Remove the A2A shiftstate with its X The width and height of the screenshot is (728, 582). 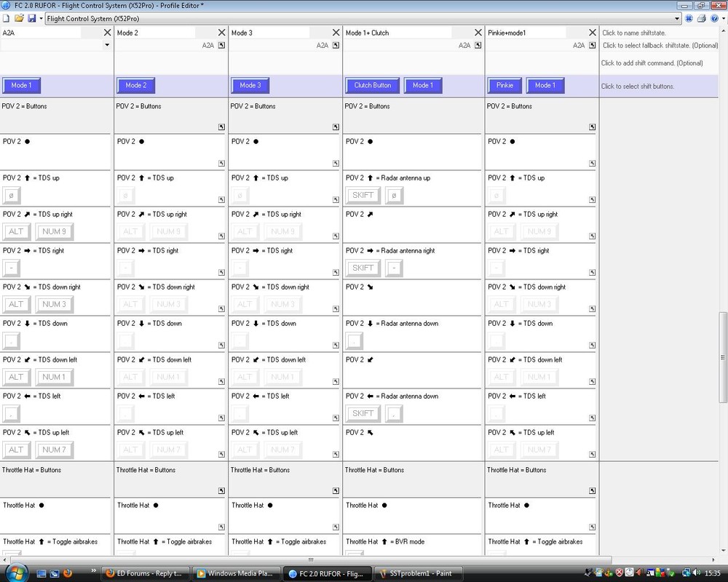pos(107,33)
